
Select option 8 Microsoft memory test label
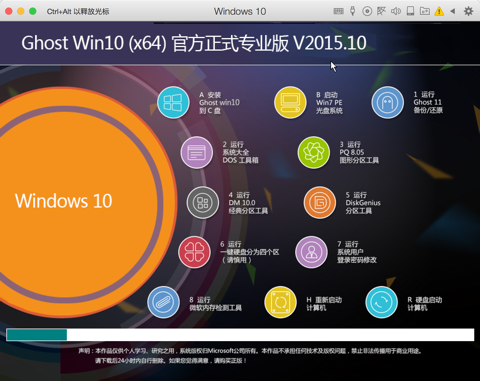click(x=215, y=304)
